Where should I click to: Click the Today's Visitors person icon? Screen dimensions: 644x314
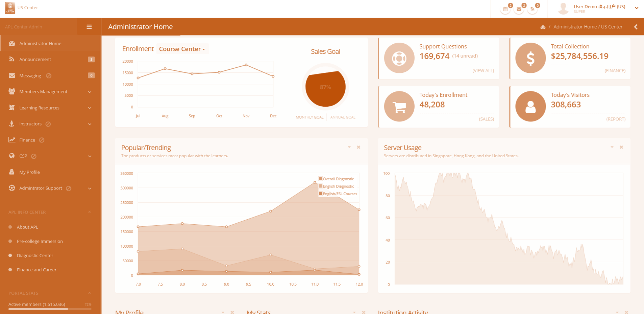pos(530,107)
